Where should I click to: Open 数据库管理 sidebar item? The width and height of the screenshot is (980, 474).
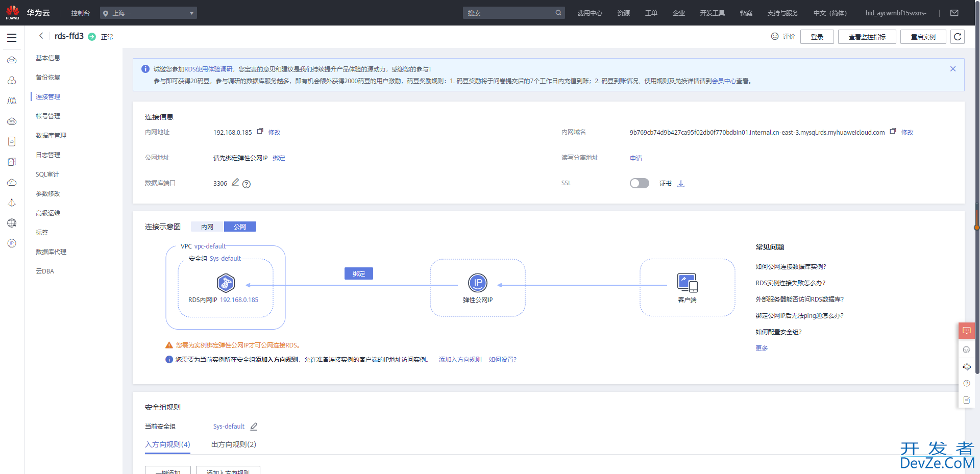point(51,136)
